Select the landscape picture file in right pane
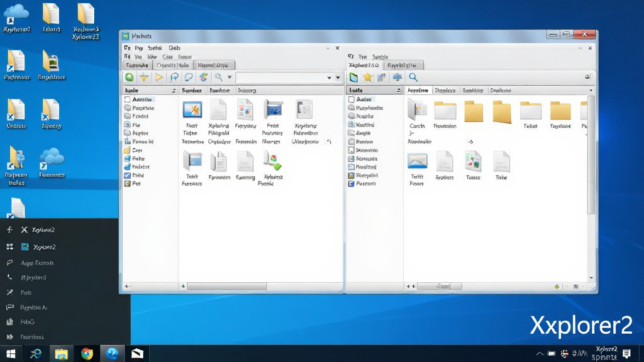Screen dimensions: 644x362 click(x=418, y=161)
